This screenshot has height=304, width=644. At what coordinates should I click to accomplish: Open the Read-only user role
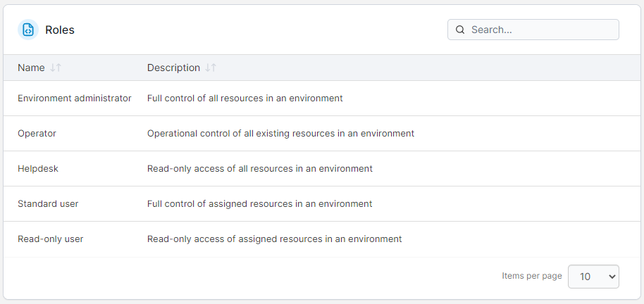tap(50, 239)
